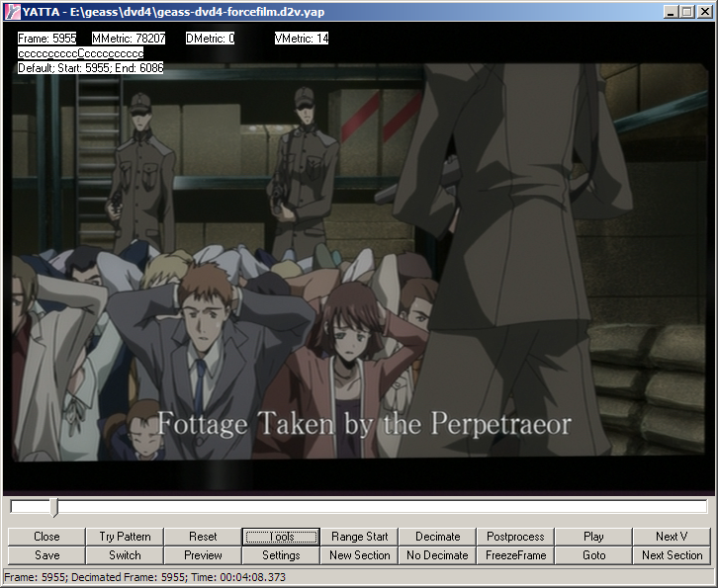
Task: Click Try Pattern
Action: coord(125,537)
